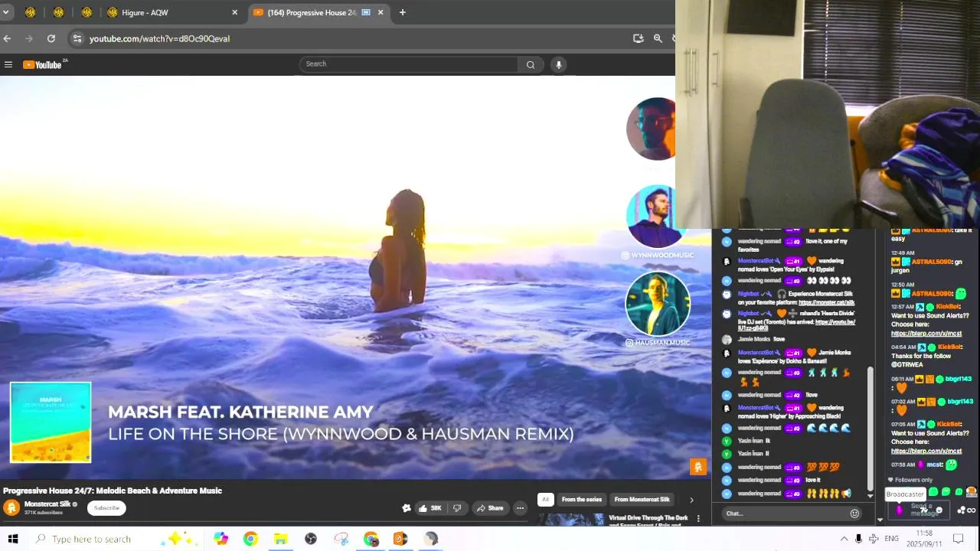Image resolution: width=980 pixels, height=551 pixels.
Task: Switch the ENG input language indicator
Action: [x=891, y=539]
